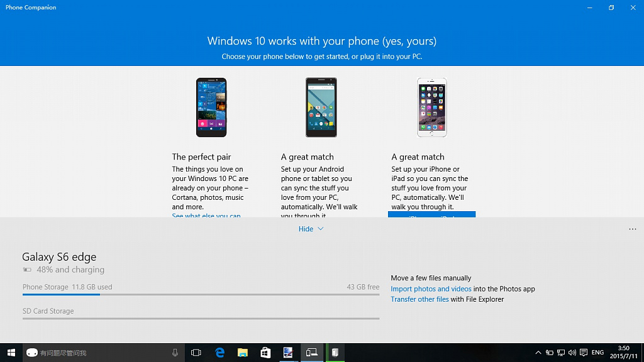Click '43 GB free' value

pyautogui.click(x=363, y=287)
